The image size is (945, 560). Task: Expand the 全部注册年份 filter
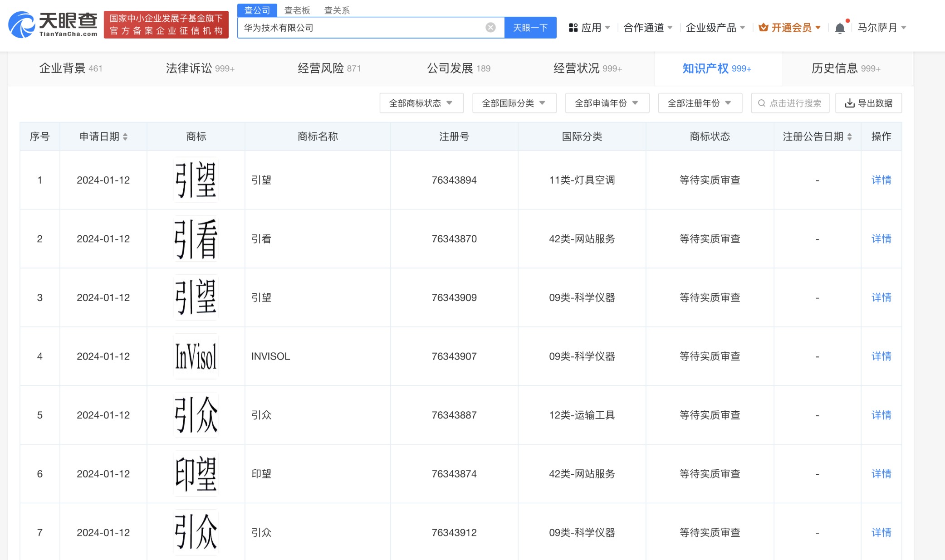pos(700,103)
